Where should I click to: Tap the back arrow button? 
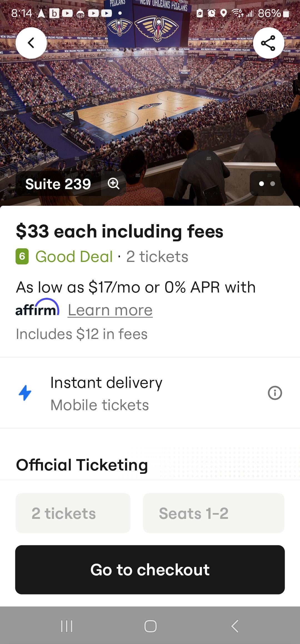pos(31,43)
